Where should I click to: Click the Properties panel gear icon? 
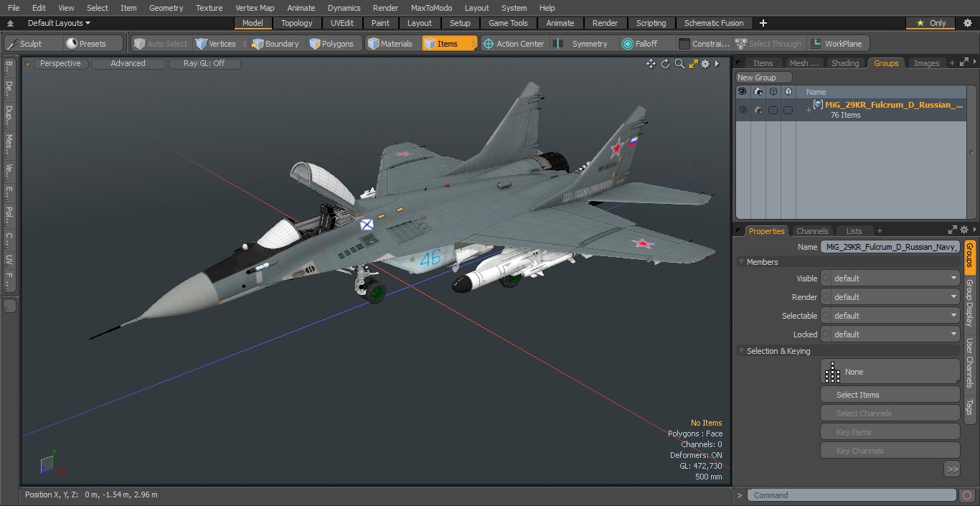(x=964, y=230)
